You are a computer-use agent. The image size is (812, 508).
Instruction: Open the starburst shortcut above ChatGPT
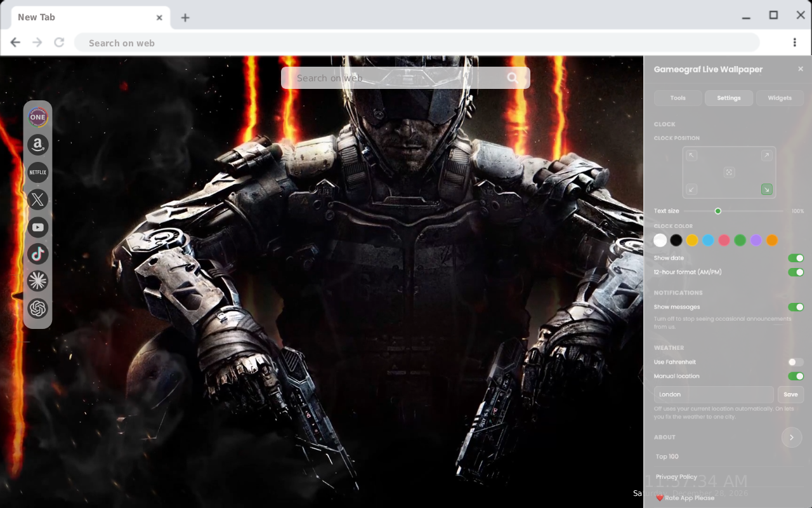(38, 281)
